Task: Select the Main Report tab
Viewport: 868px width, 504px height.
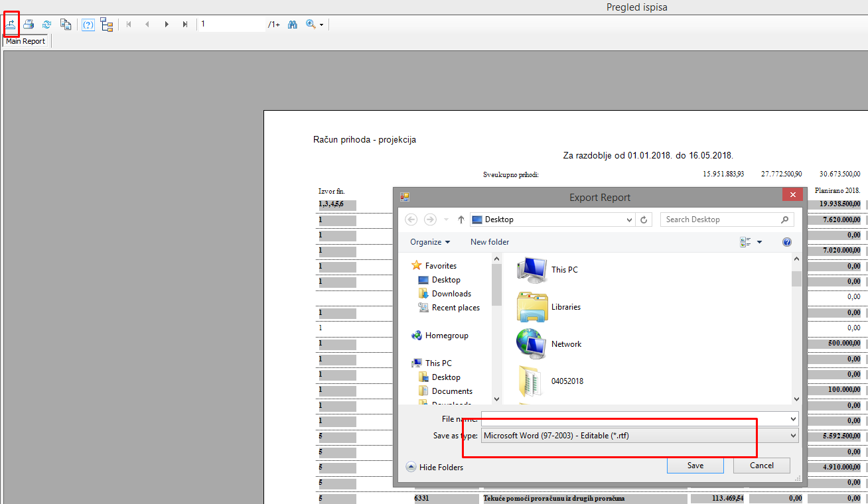Action: pyautogui.click(x=26, y=41)
